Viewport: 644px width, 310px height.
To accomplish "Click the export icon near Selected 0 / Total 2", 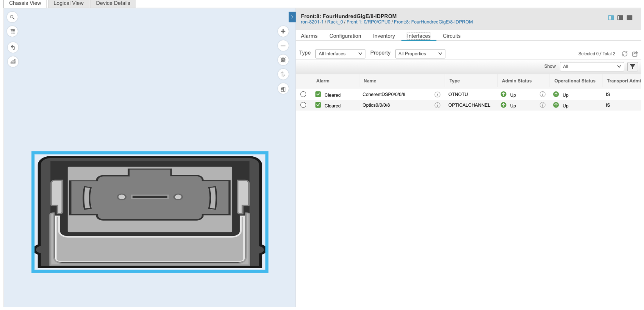I will click(x=635, y=54).
